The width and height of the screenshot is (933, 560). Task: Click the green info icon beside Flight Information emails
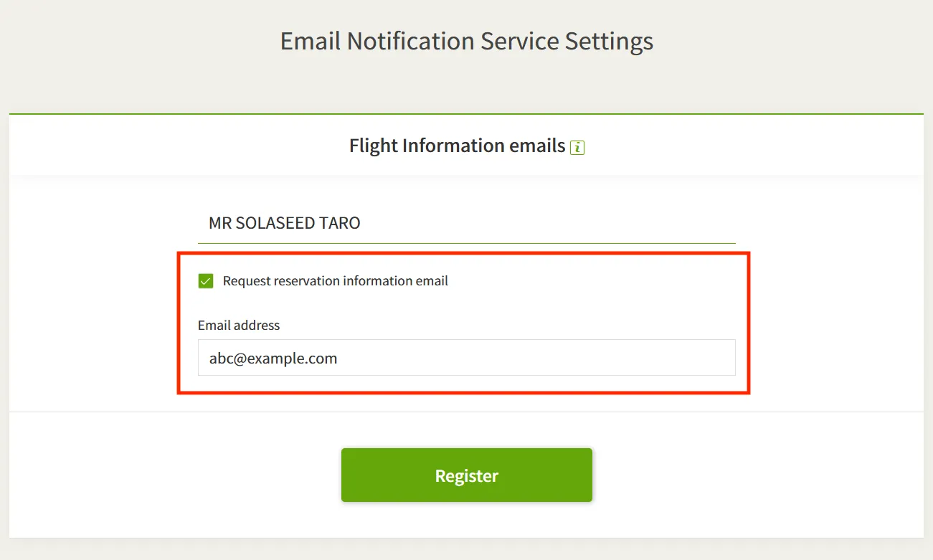(x=577, y=148)
